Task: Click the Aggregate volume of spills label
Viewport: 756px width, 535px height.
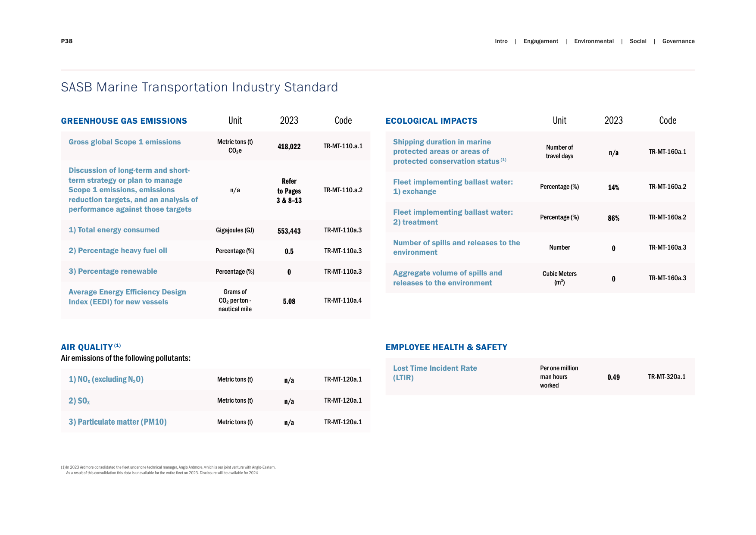Action: (447, 278)
